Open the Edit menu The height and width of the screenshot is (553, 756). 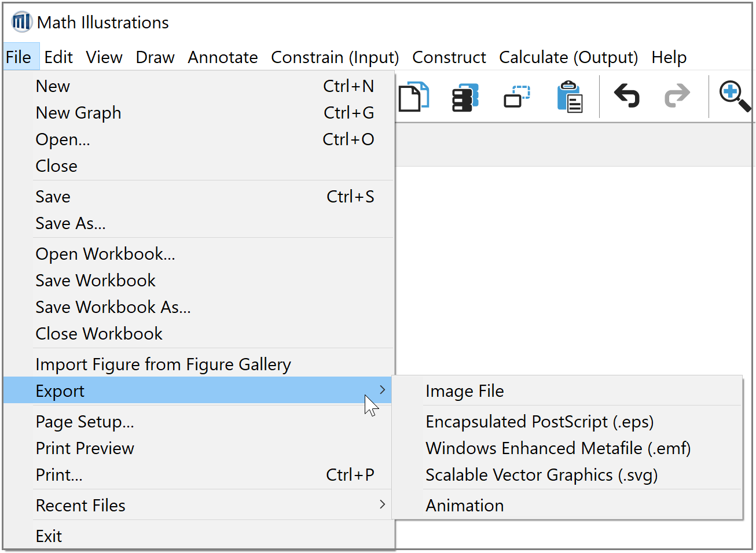pyautogui.click(x=58, y=57)
